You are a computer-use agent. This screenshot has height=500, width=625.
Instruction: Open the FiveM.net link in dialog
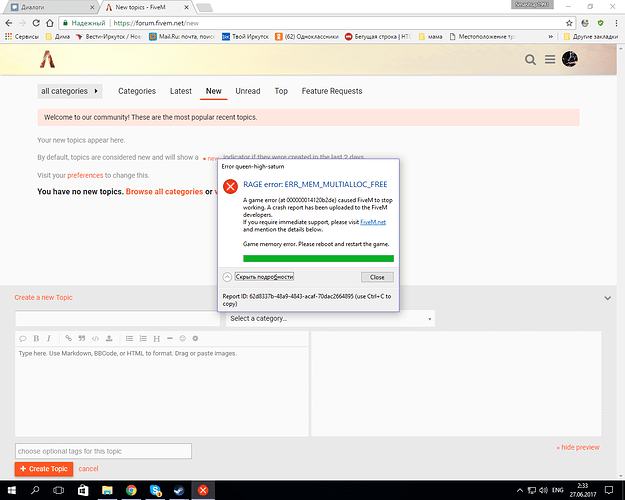tap(373, 222)
